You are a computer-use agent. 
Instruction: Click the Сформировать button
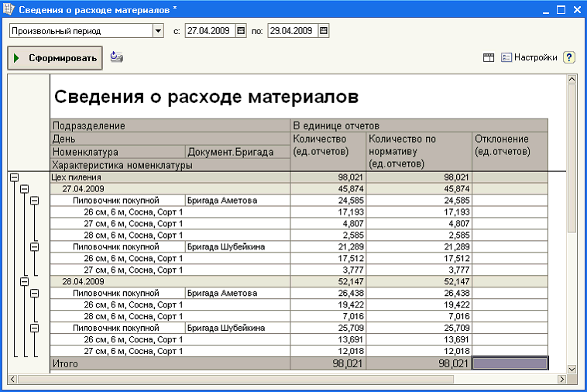pyautogui.click(x=55, y=58)
